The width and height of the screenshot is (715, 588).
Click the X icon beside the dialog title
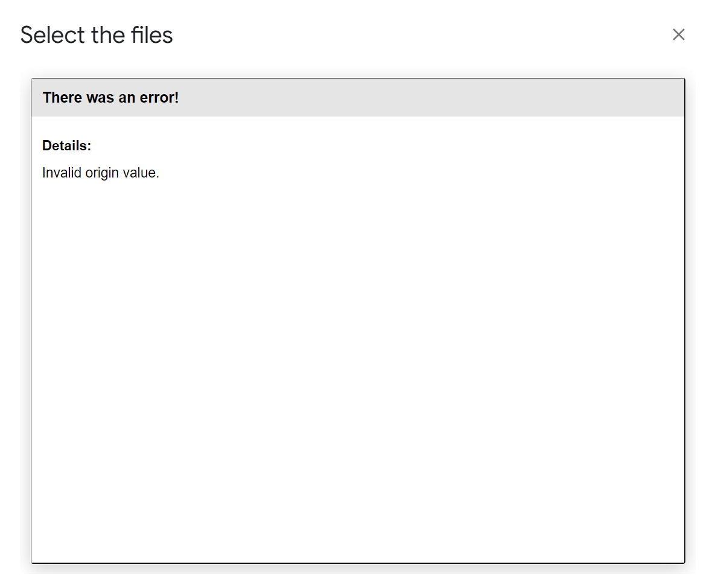[x=679, y=34]
